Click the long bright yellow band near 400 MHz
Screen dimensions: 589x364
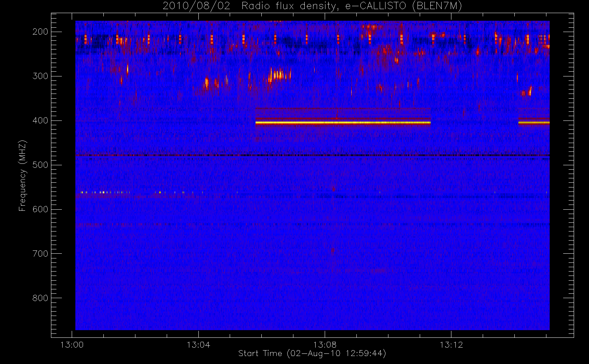343,123
